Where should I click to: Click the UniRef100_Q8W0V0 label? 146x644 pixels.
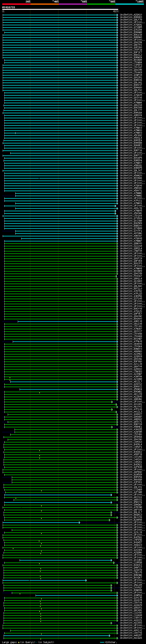tap(131, 243)
